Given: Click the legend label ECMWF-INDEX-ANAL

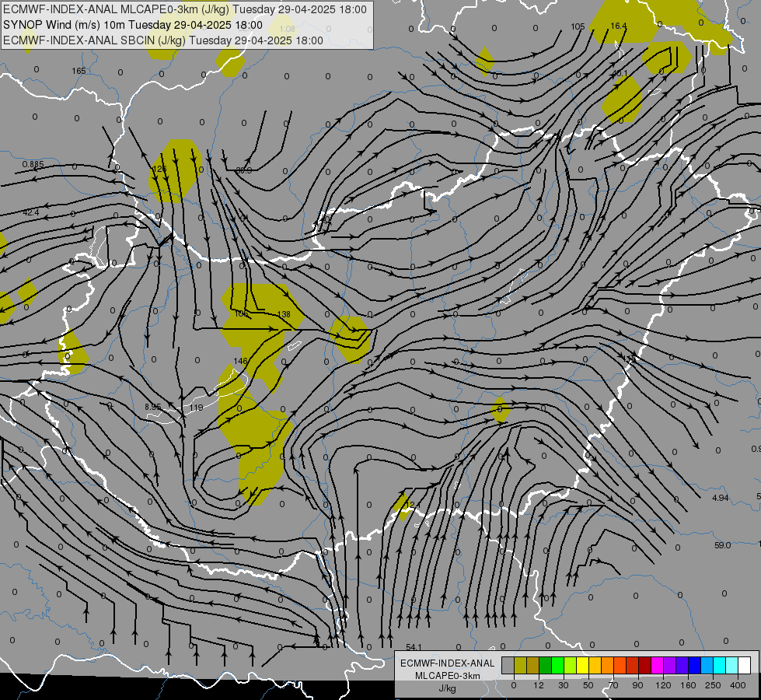Looking at the screenshot, I should pyautogui.click(x=447, y=663).
